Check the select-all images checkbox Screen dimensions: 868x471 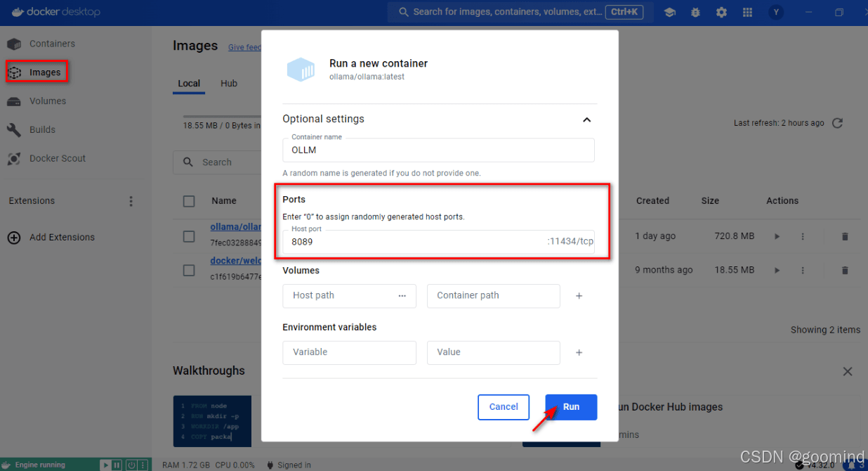[x=189, y=201]
